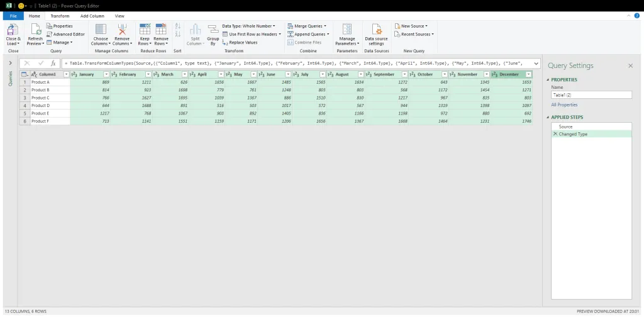This screenshot has height=318, width=644.
Task: Switch to the Add Column tab
Action: point(92,16)
